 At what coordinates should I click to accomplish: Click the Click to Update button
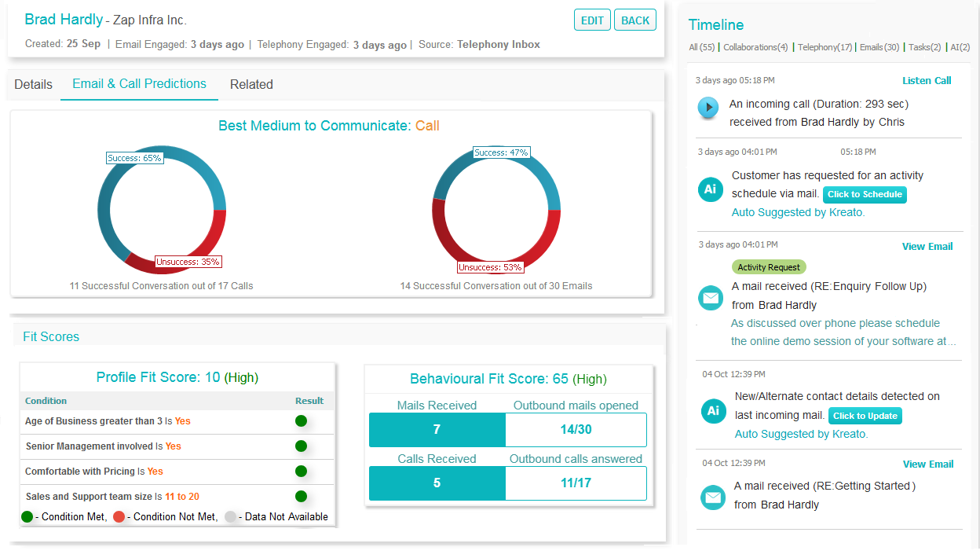point(865,416)
